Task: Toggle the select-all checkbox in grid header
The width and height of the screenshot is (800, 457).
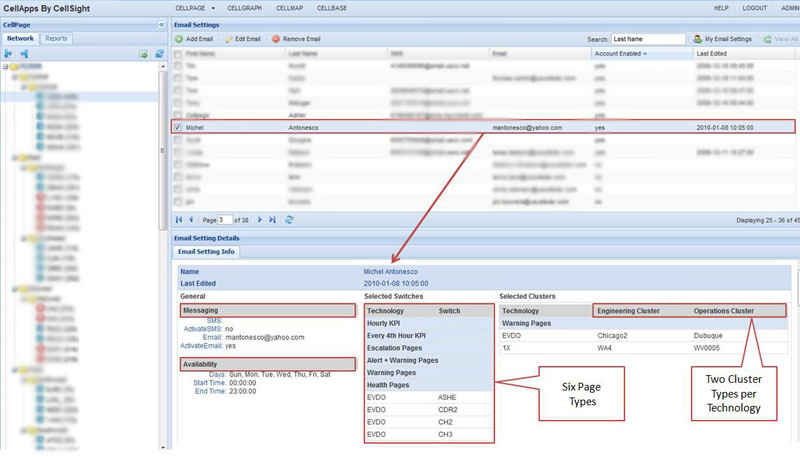Action: click(x=178, y=53)
